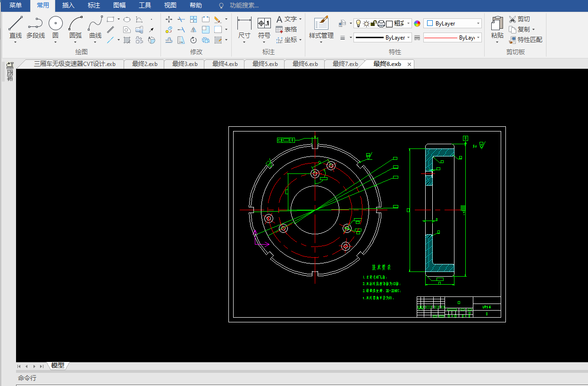
Task: Switch to the 插入 ribbon tab
Action: [x=68, y=6]
